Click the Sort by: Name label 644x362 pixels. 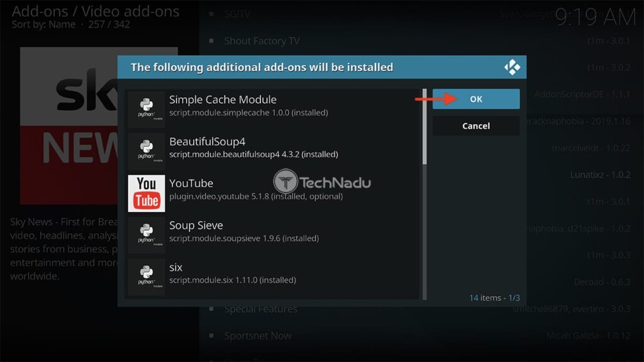coord(43,25)
